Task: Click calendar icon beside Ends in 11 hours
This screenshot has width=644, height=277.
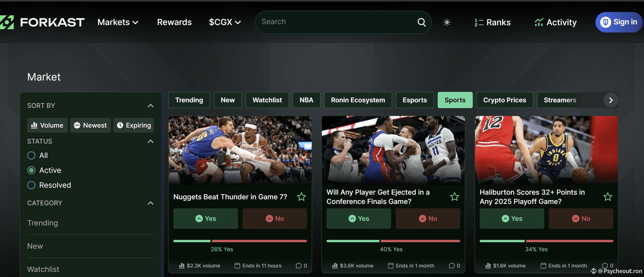Action: pos(237,265)
